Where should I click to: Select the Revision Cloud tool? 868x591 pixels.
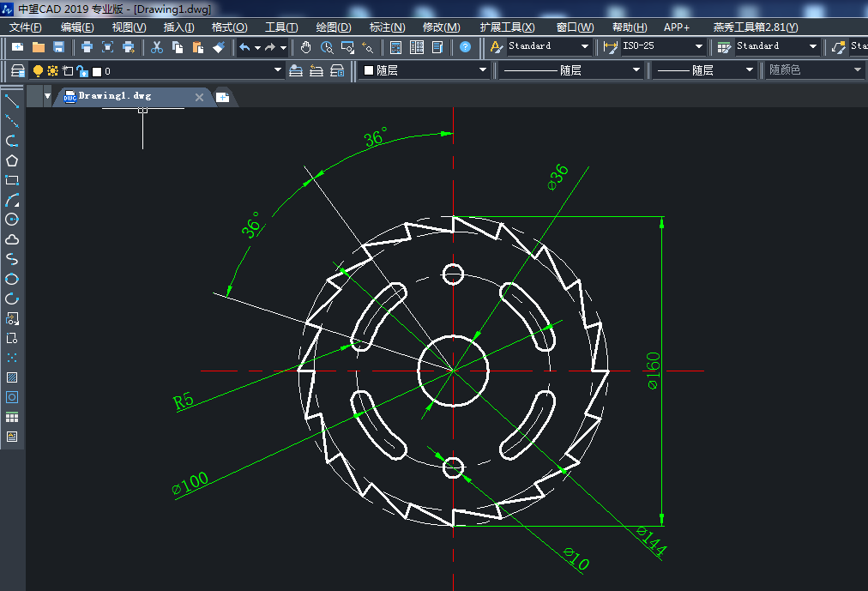click(12, 239)
